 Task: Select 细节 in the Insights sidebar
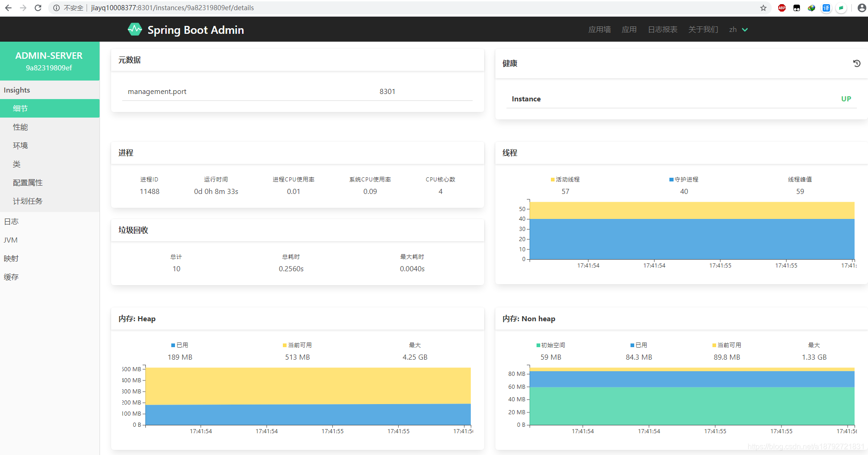pyautogui.click(x=50, y=108)
